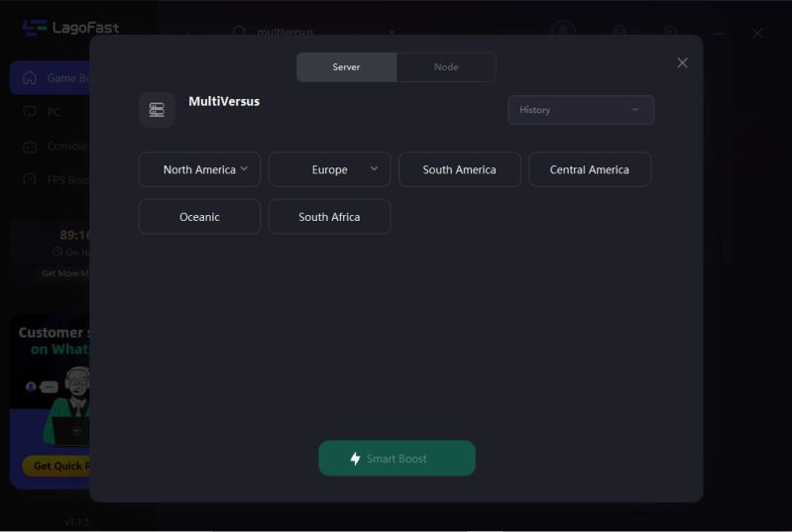
Task: Click the PC monitor icon
Action: [30, 112]
